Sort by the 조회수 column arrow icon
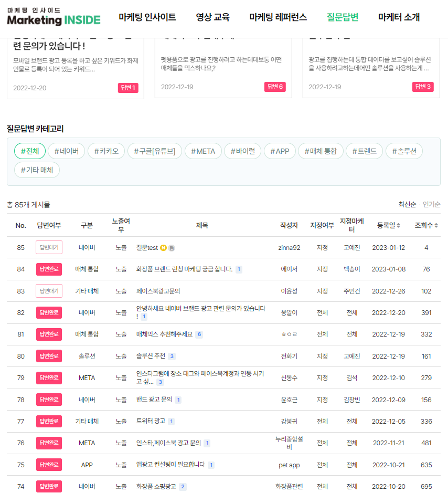 tap(436, 225)
